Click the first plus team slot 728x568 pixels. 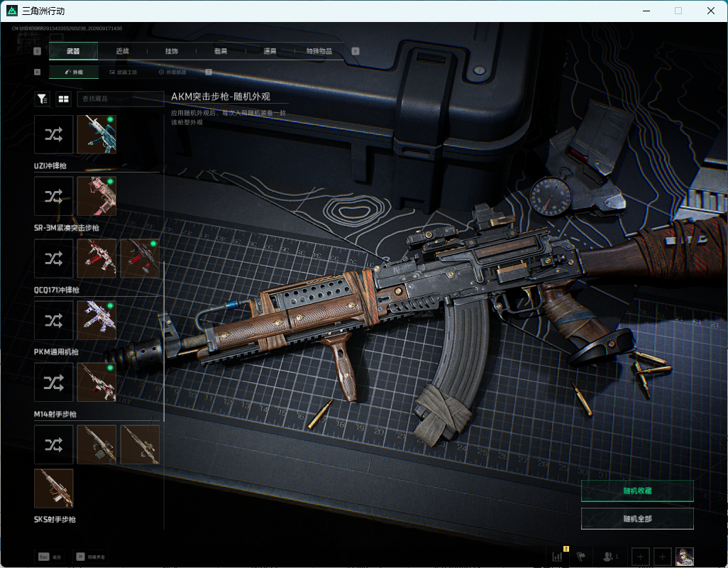click(640, 557)
